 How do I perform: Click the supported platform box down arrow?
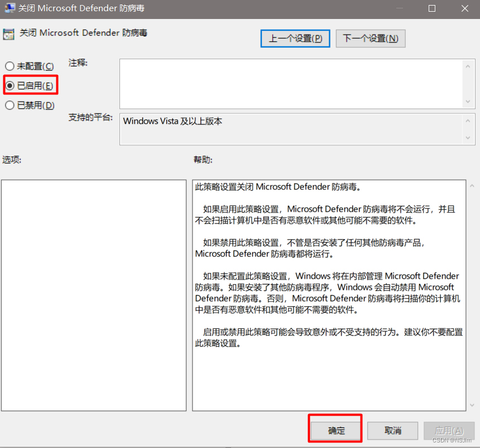tap(468, 138)
